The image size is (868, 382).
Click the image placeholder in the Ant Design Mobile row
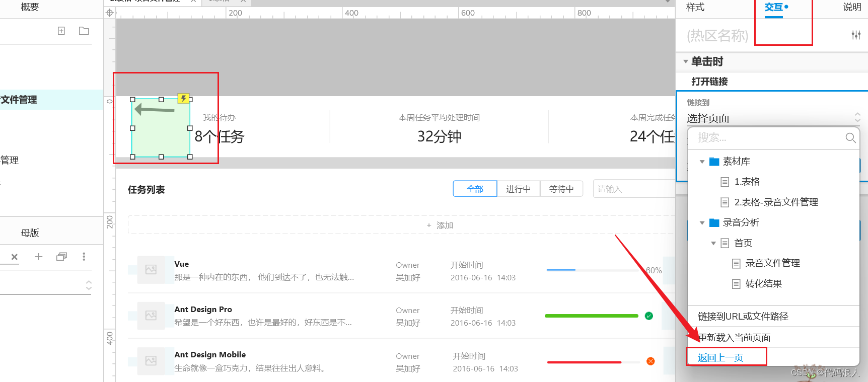(x=151, y=361)
